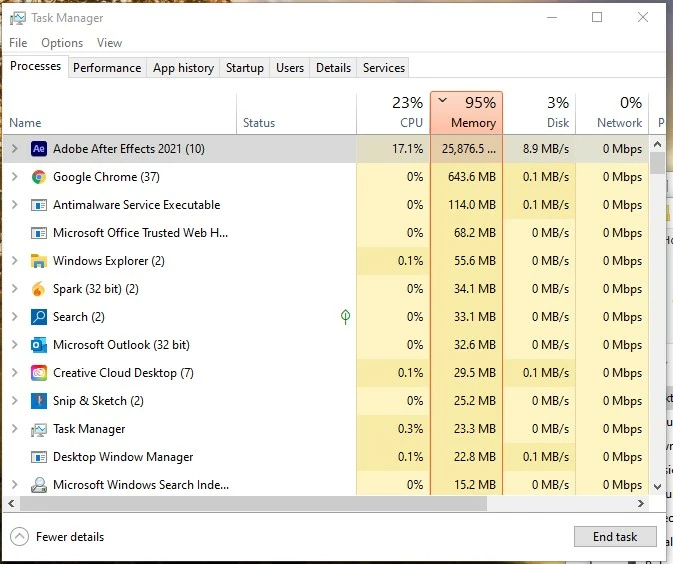Expand the Creative Cloud Desktop group
This screenshot has width=673, height=564.
15,373
